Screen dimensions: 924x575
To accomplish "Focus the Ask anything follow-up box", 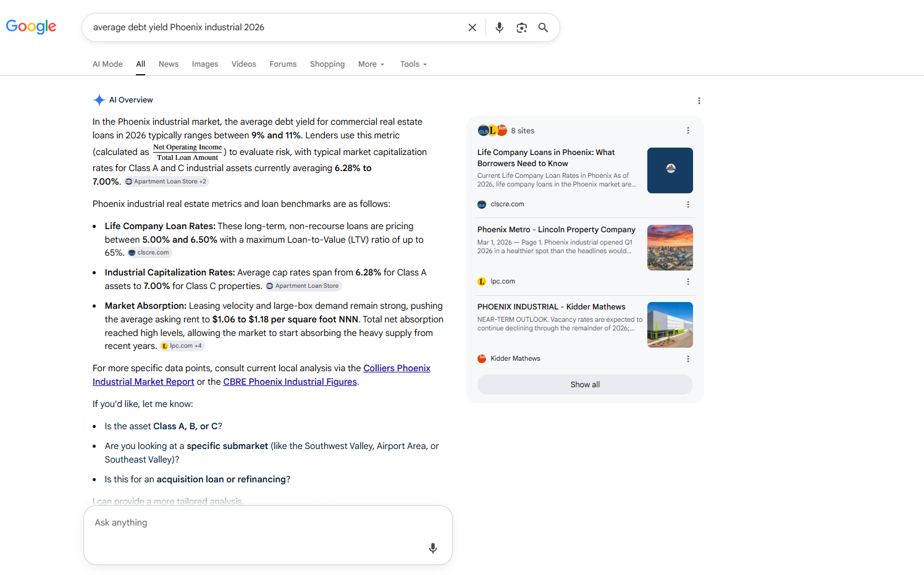I will point(268,535).
